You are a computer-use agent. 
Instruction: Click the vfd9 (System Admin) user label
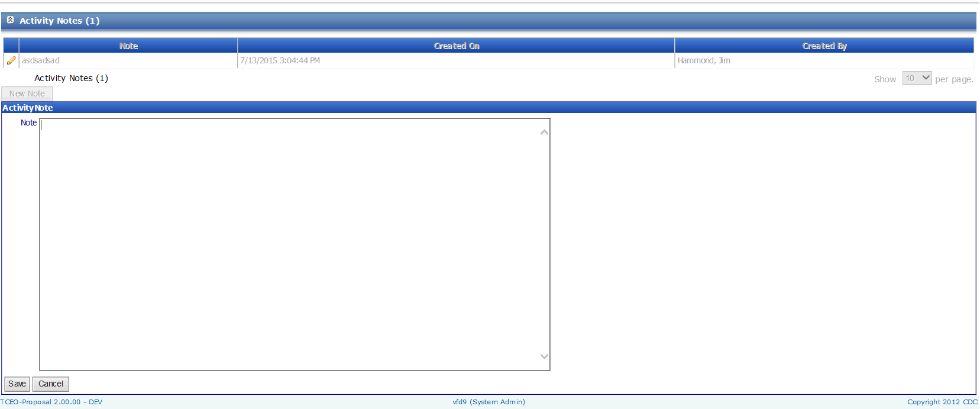pyautogui.click(x=489, y=402)
